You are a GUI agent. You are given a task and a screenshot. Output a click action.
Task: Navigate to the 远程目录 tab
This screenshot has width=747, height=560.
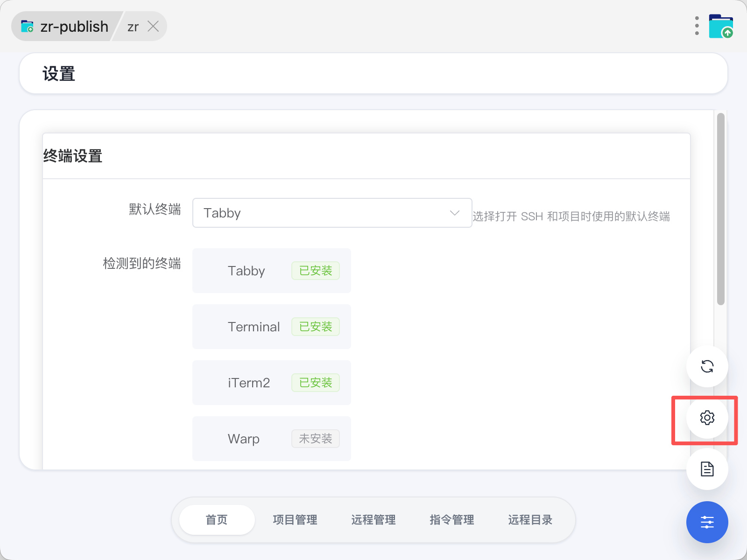530,520
